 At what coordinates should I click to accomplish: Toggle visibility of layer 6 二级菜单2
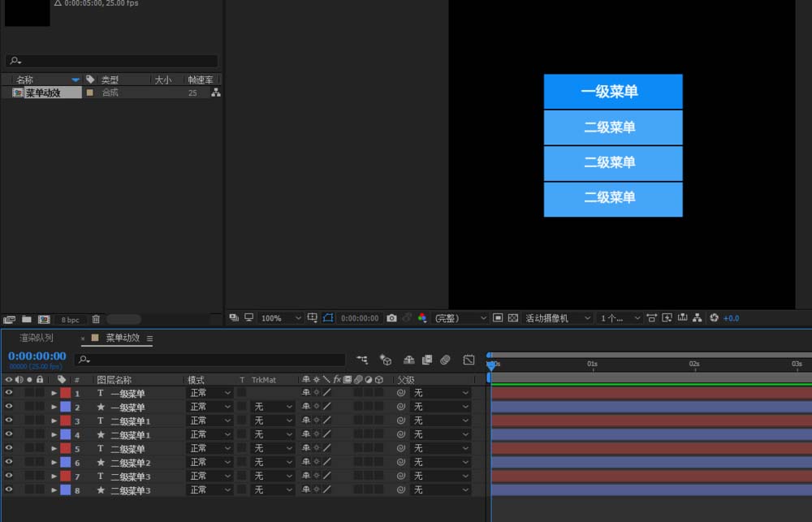[9, 462]
